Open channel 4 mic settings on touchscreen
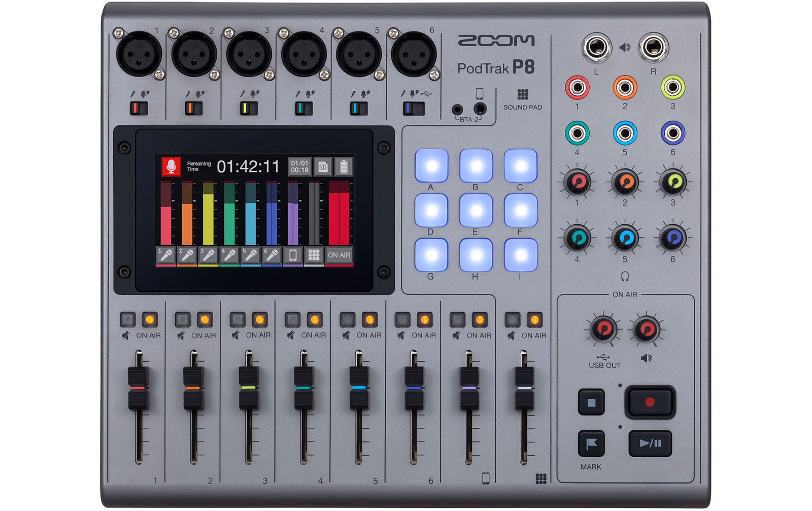 click(x=229, y=255)
